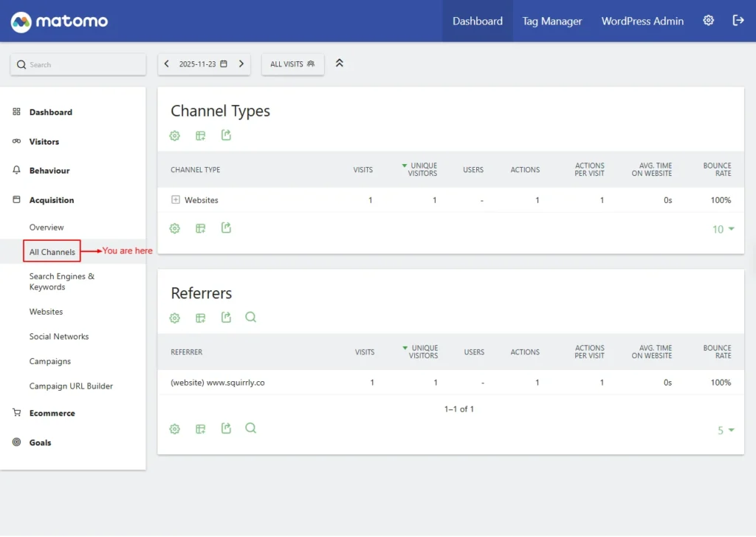756x537 pixels.
Task: Open Referrers row limit dropdown showing 5
Action: [x=726, y=430]
